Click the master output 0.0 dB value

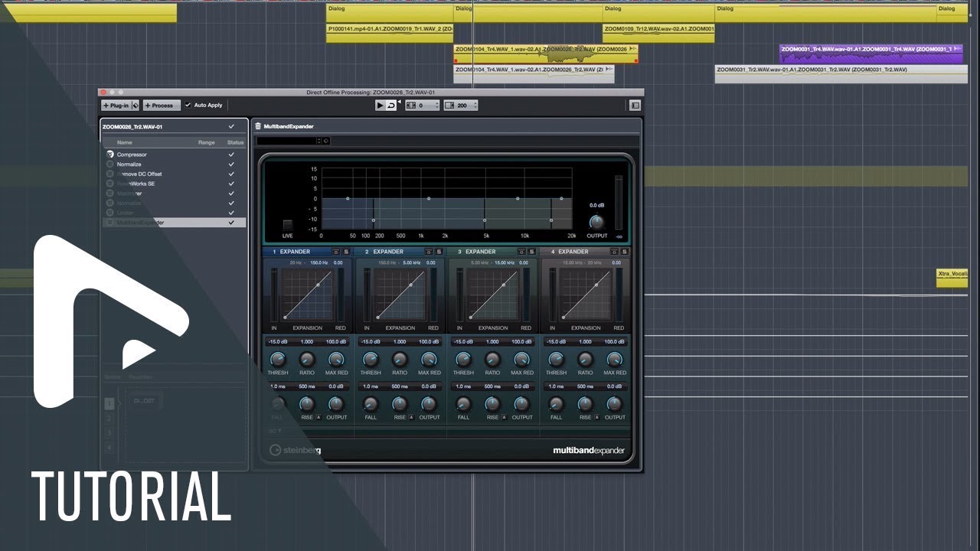[597, 205]
